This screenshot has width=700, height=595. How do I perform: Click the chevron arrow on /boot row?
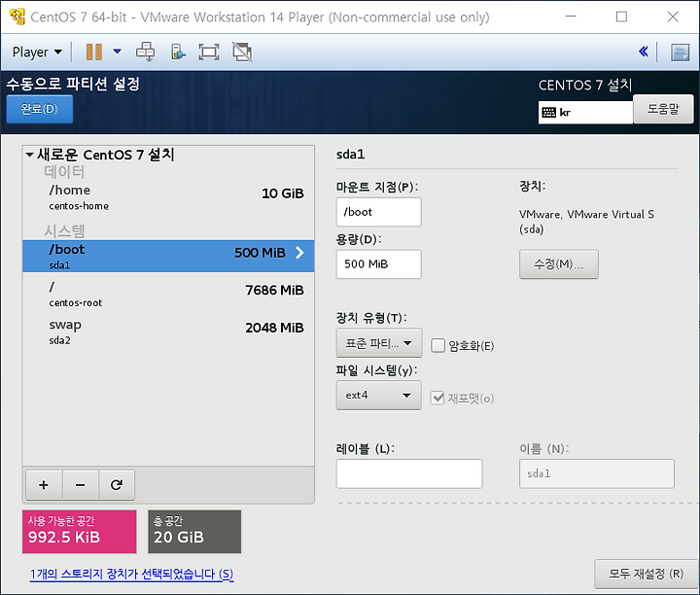click(300, 253)
